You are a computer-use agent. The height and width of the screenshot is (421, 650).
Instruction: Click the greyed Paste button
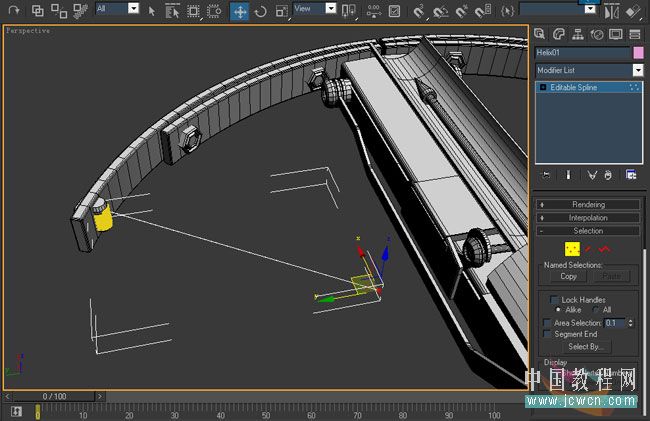(x=611, y=276)
